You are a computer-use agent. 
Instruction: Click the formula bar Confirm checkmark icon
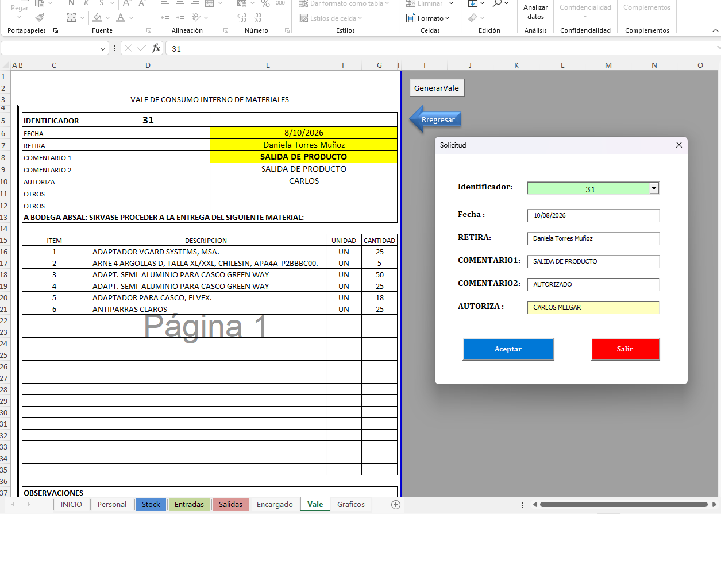pyautogui.click(x=142, y=48)
